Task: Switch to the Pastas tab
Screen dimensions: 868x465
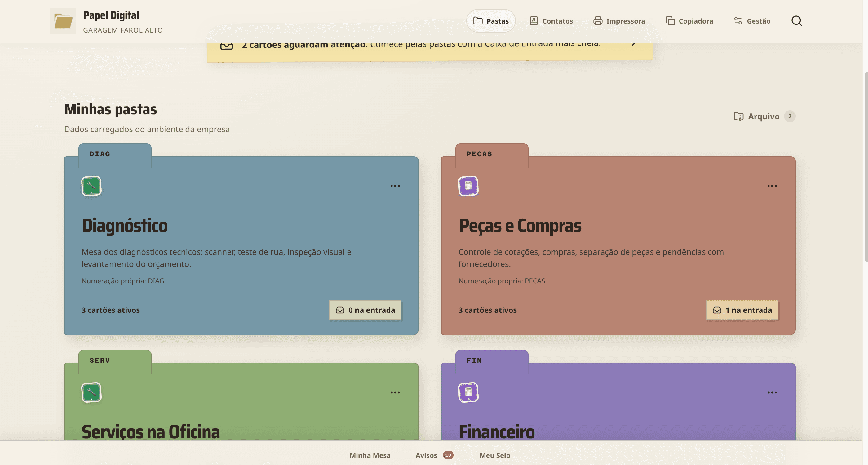Action: 491,21
